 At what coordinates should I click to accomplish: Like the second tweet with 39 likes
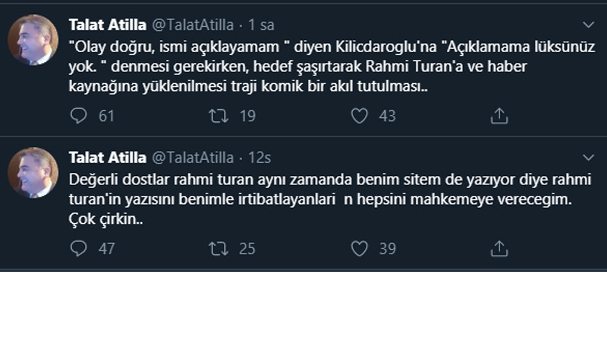[360, 248]
